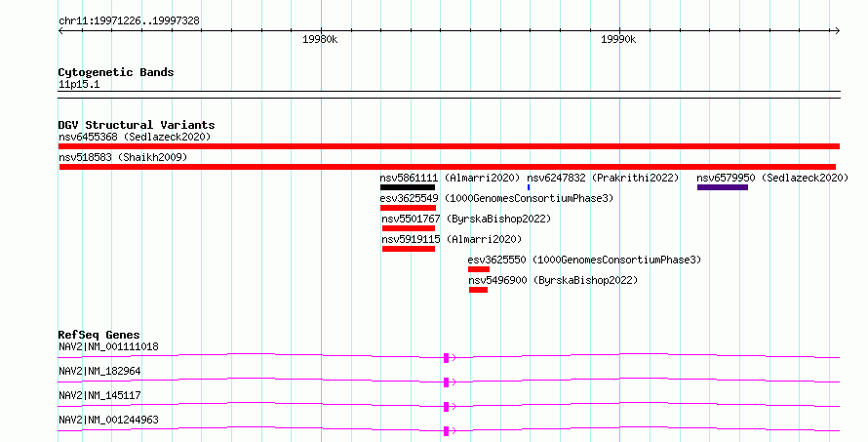Open nsv5861111 (Almarri2020) variant label

[450, 178]
